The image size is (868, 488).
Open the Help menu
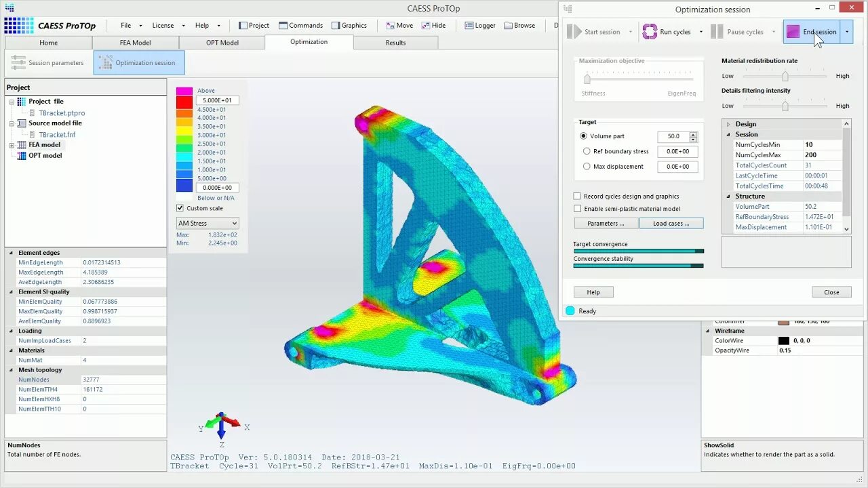(202, 25)
